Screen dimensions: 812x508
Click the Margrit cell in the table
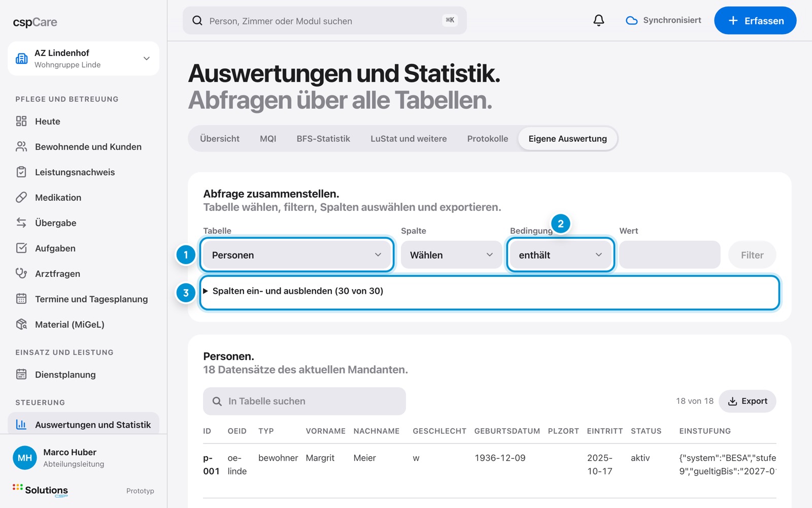[x=320, y=458]
